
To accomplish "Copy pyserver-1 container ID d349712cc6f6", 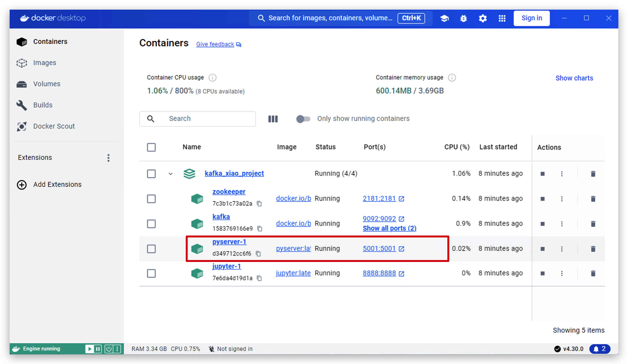I will pyautogui.click(x=258, y=254).
